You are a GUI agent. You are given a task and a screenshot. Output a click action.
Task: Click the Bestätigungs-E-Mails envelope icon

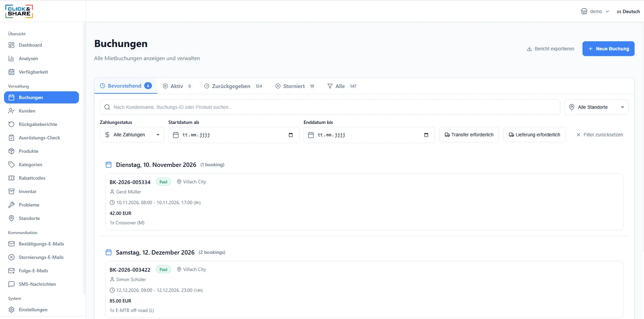[11, 244]
